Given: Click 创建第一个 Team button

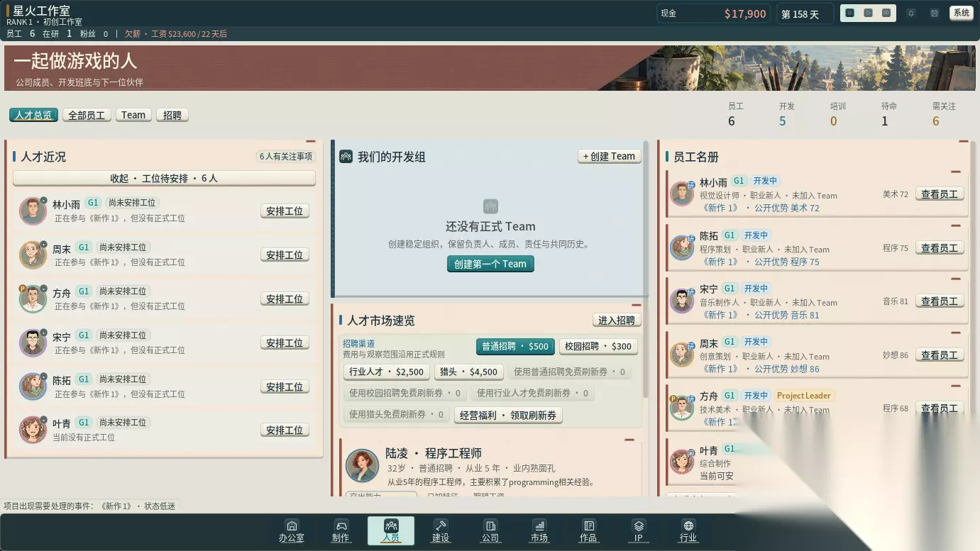Looking at the screenshot, I should click(x=490, y=264).
